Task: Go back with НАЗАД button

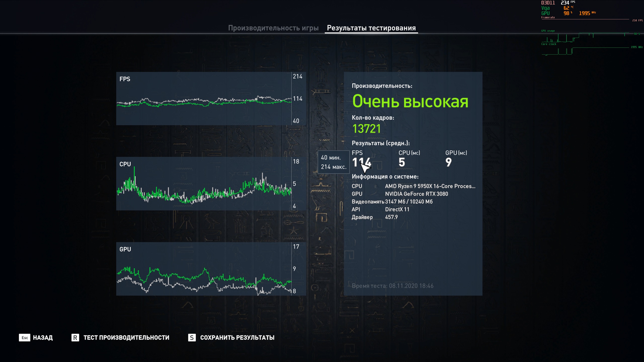Action: click(x=43, y=338)
